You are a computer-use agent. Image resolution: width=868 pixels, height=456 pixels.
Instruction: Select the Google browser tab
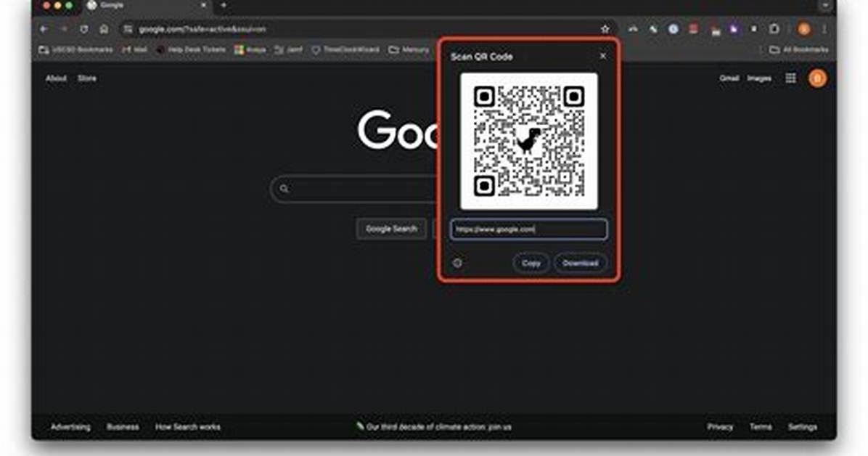point(147,6)
